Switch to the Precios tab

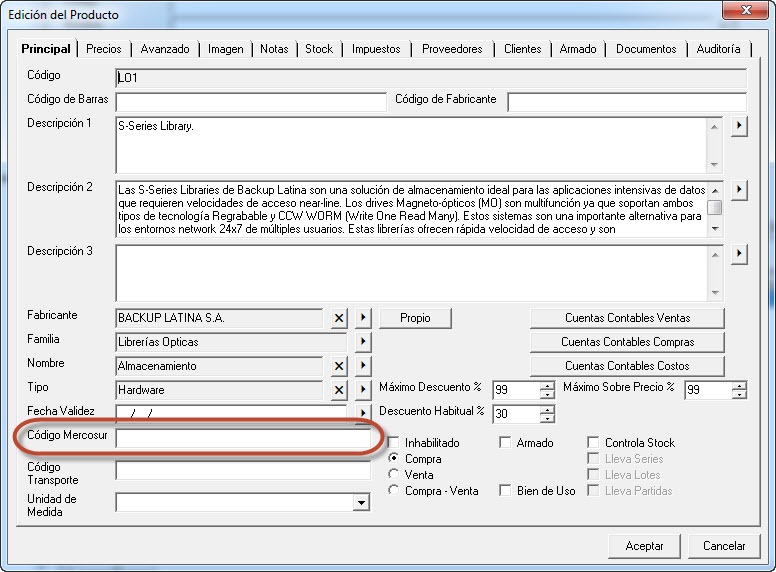[103, 49]
